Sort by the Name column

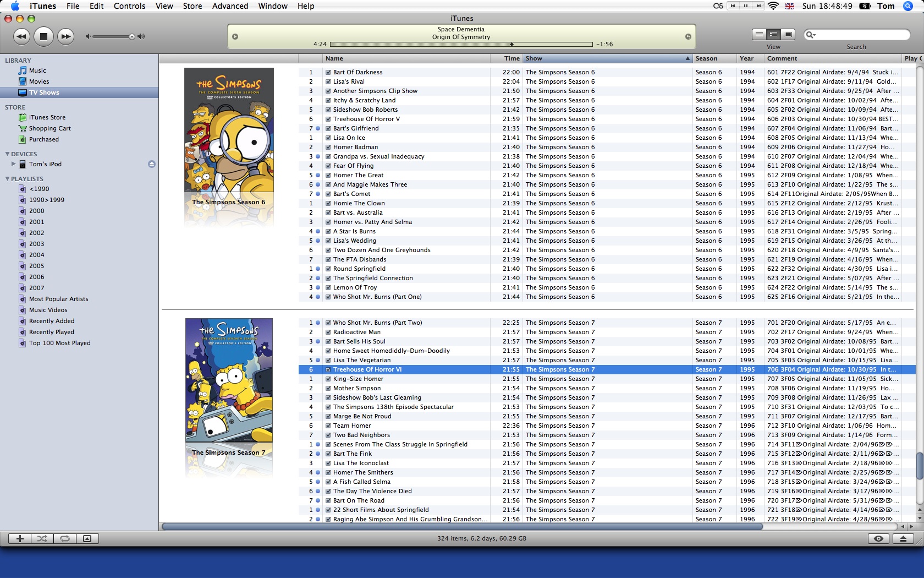click(406, 58)
